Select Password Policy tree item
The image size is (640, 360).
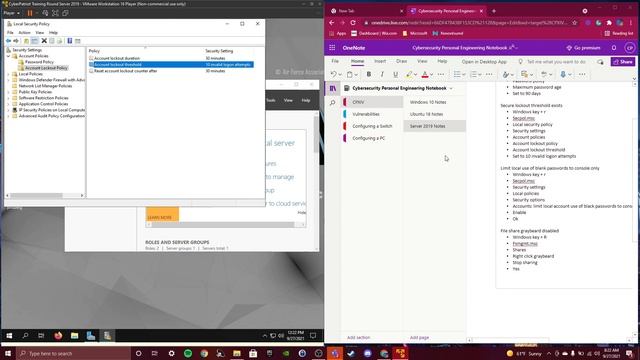click(39, 62)
